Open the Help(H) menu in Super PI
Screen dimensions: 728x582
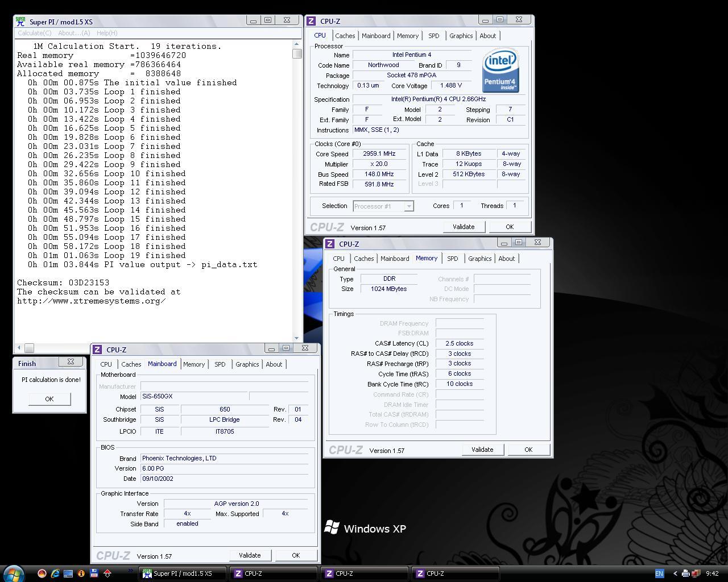pyautogui.click(x=106, y=33)
